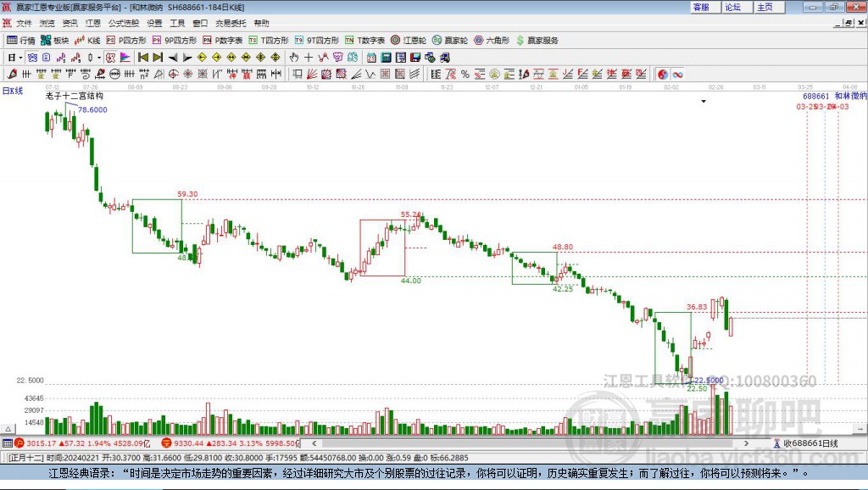Click the status bar grid icon
868x490 pixels.
coord(7,443)
